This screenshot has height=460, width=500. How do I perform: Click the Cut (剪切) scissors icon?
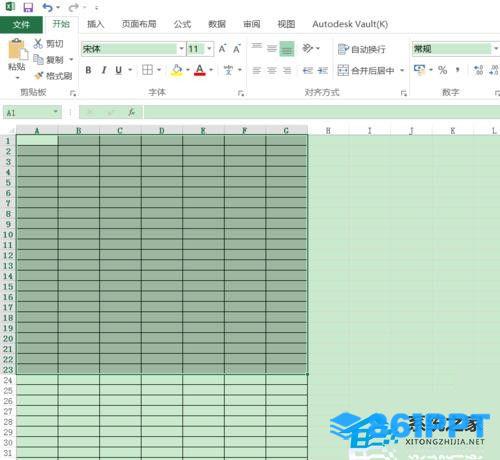[38, 43]
